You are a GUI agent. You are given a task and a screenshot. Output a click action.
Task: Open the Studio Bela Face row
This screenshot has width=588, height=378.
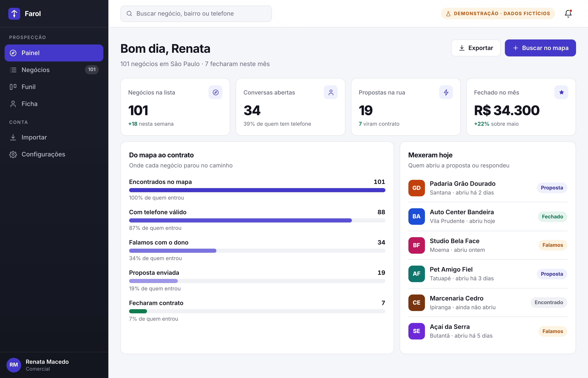point(488,245)
